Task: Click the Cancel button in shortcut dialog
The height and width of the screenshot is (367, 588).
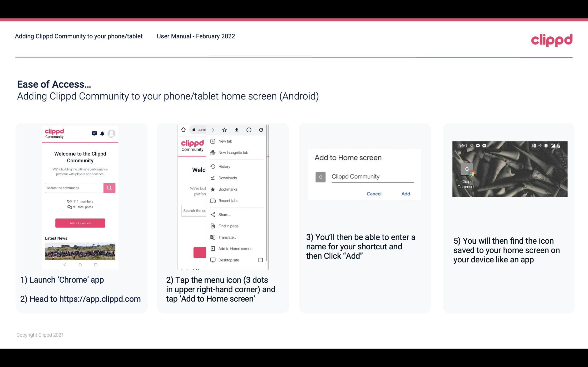Action: point(374,194)
